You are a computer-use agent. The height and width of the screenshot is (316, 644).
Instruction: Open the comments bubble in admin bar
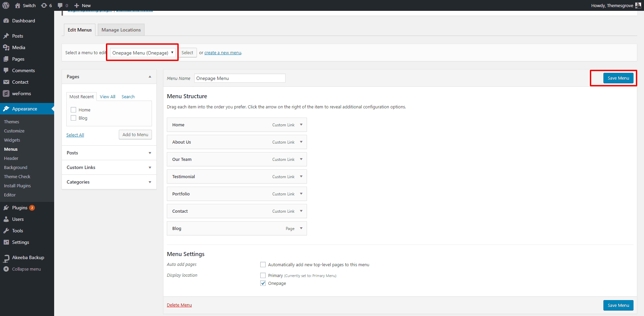60,5
